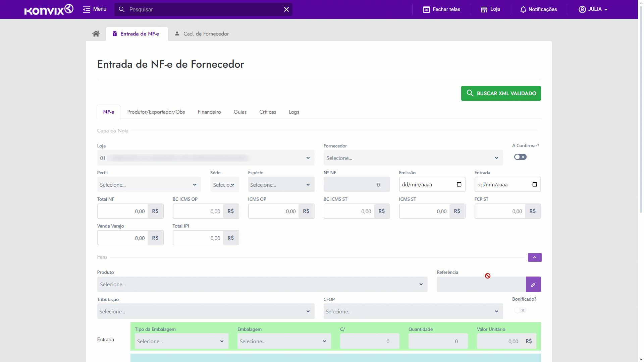Click the BUSCAR XML VALIDADO button
Viewport: 644px width, 362px height.
point(501,94)
